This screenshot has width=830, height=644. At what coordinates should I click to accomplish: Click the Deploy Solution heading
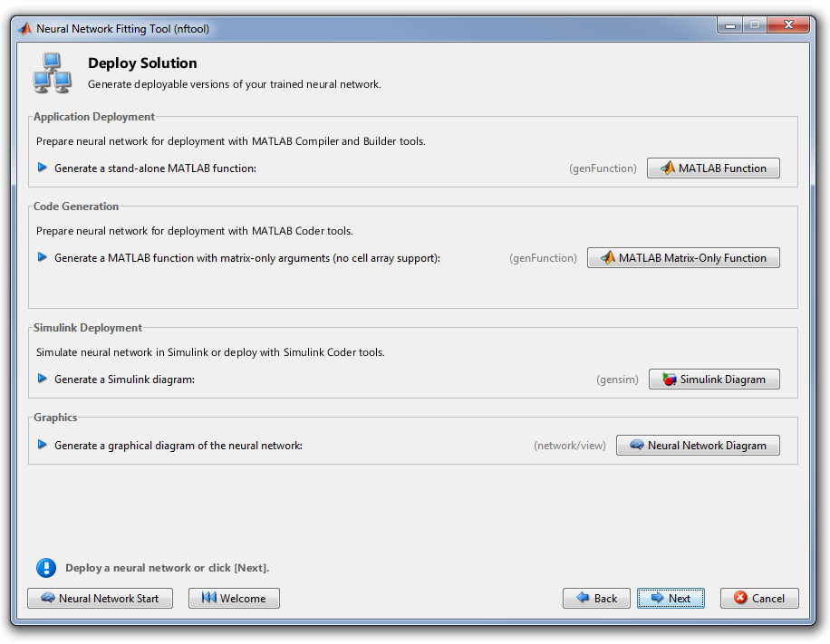142,63
